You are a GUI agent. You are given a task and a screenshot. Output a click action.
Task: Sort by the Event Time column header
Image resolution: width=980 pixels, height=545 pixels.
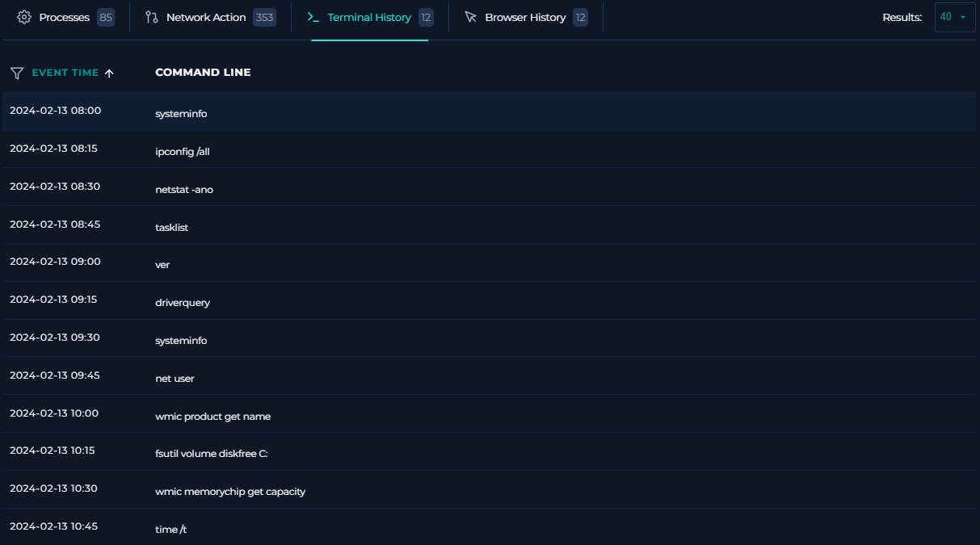click(65, 73)
